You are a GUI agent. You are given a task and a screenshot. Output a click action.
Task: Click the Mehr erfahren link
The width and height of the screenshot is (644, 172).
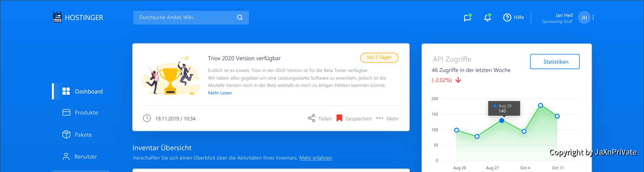pos(316,158)
